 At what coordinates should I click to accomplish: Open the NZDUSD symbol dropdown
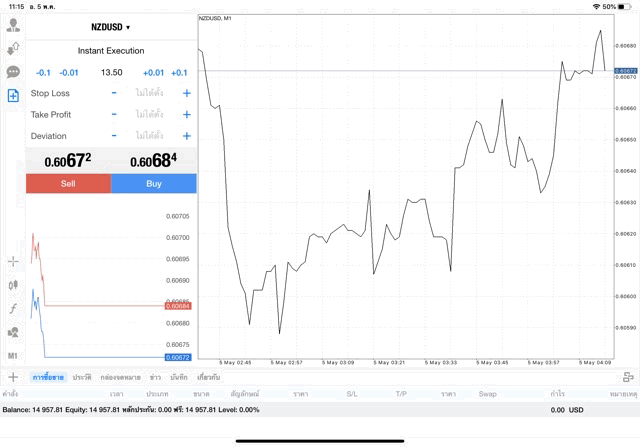(x=111, y=27)
